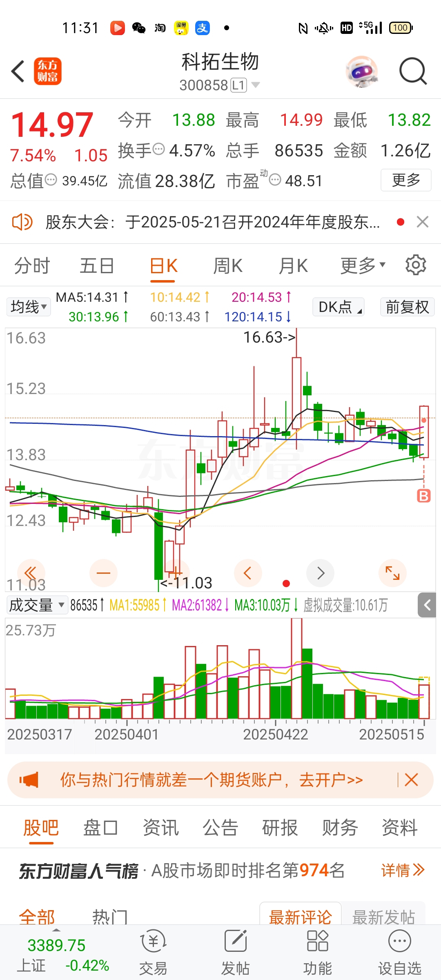Tap the futures promo megaphone icon
441x980 pixels.
(x=29, y=780)
